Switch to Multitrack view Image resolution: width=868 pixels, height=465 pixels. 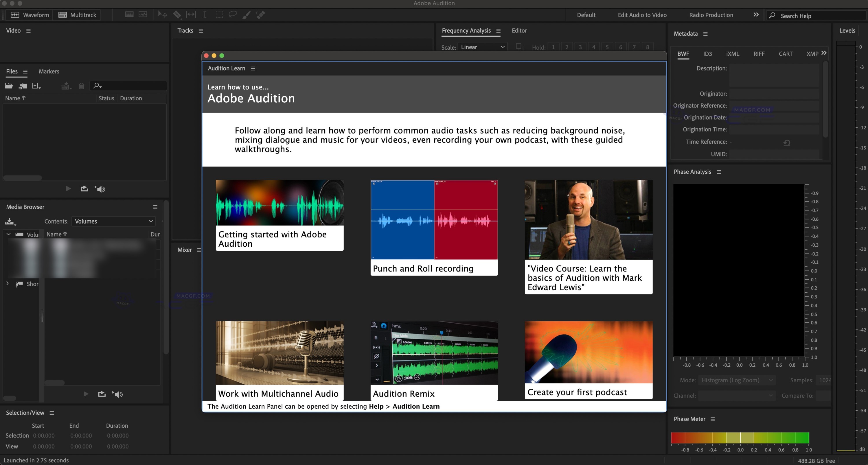click(77, 15)
